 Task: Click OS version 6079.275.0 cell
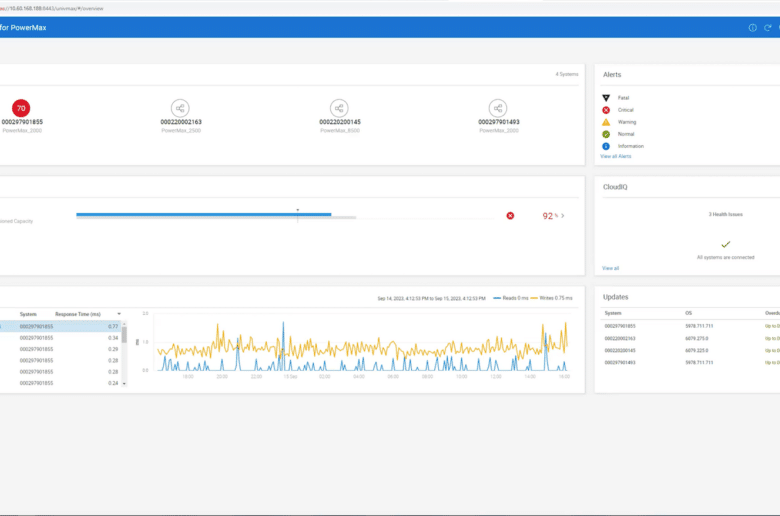696,338
